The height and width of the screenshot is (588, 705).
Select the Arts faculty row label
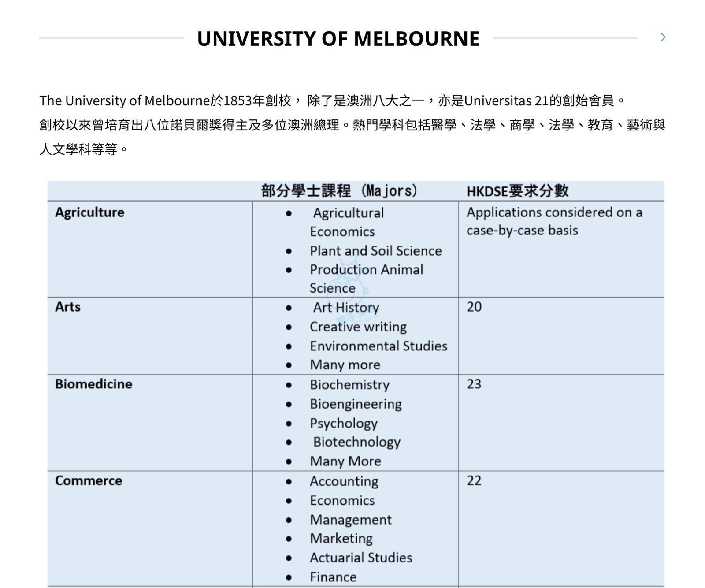67,307
